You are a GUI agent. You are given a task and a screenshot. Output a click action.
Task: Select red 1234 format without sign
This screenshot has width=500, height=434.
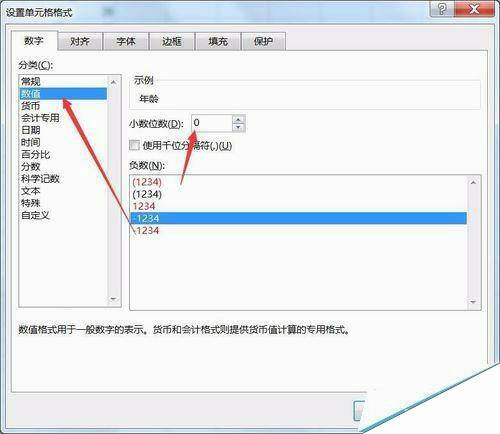299,206
